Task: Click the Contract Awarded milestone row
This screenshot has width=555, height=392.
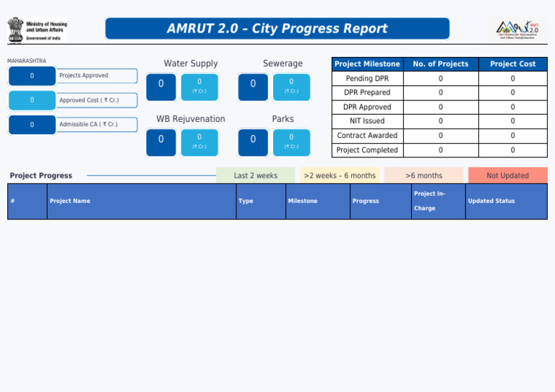Action: pos(439,136)
